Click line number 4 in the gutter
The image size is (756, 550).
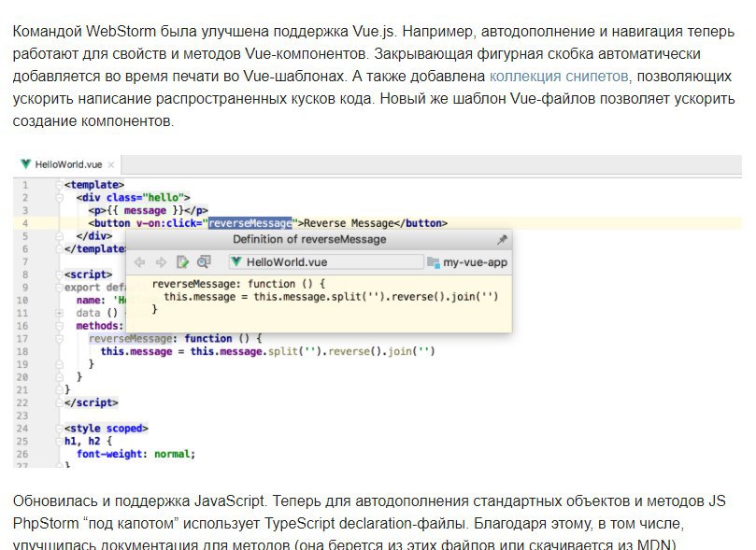pos(25,223)
